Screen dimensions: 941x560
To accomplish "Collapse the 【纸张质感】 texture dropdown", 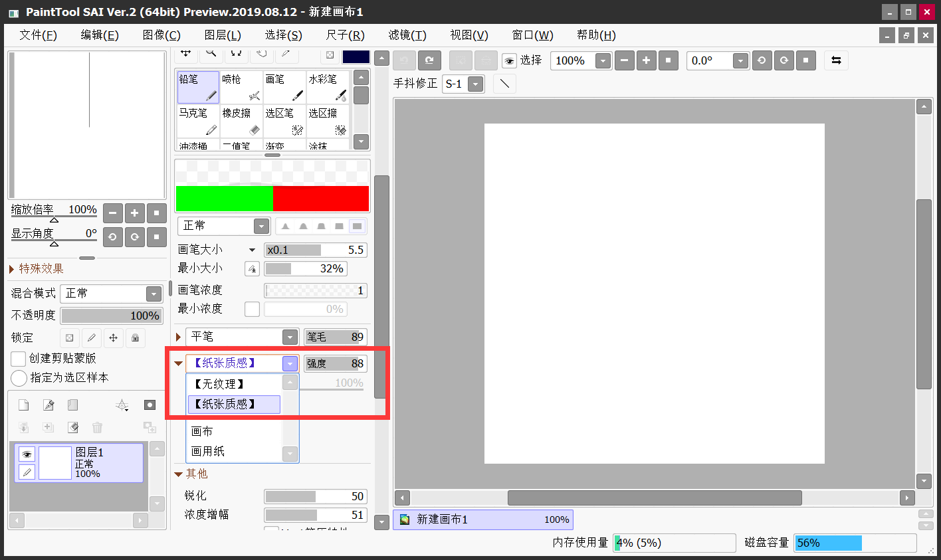I will (290, 363).
